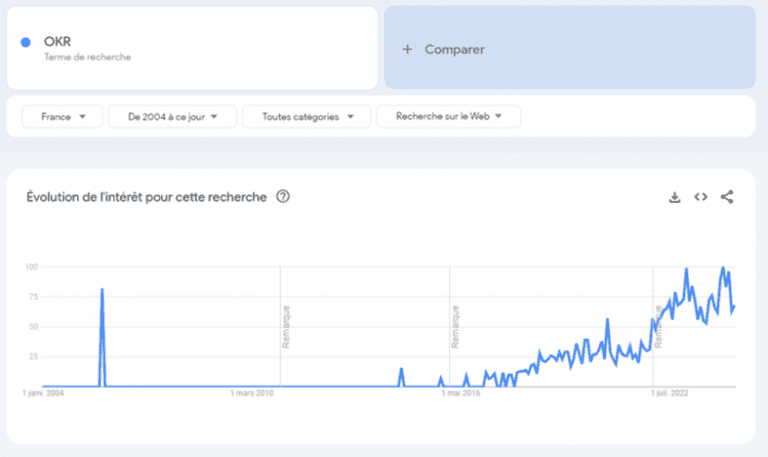
Task: Click the '1 juil. 2022' axis label
Action: (654, 394)
